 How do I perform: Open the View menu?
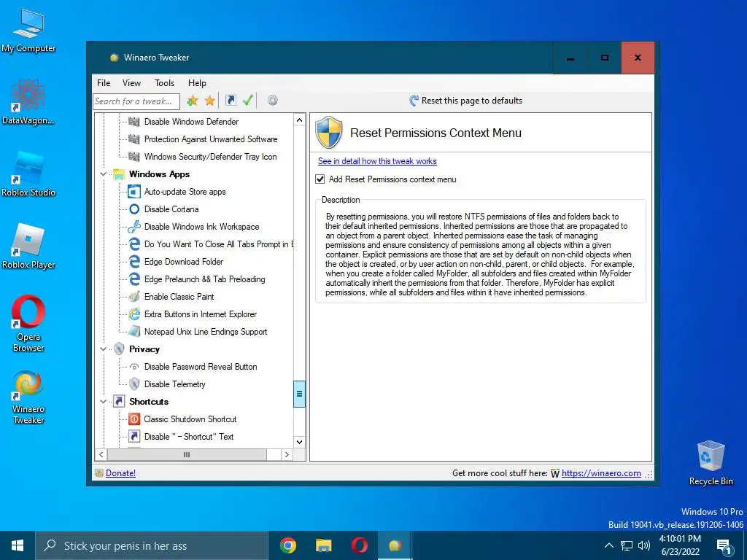tap(131, 83)
